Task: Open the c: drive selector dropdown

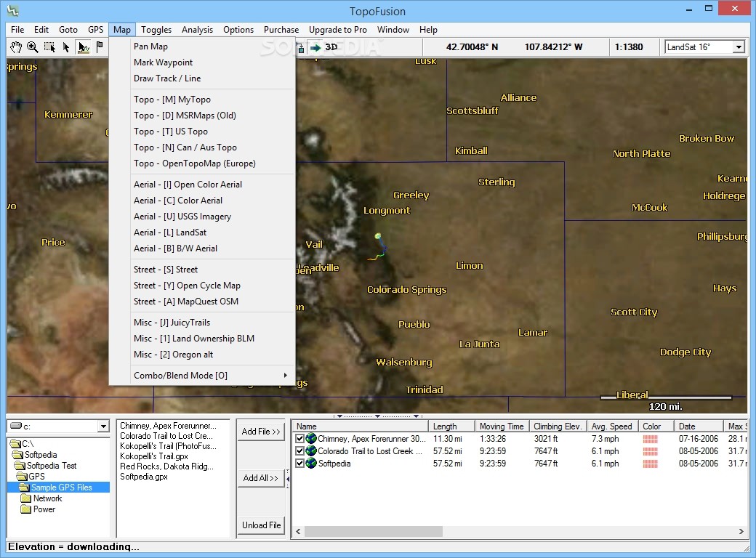Action: tap(103, 426)
